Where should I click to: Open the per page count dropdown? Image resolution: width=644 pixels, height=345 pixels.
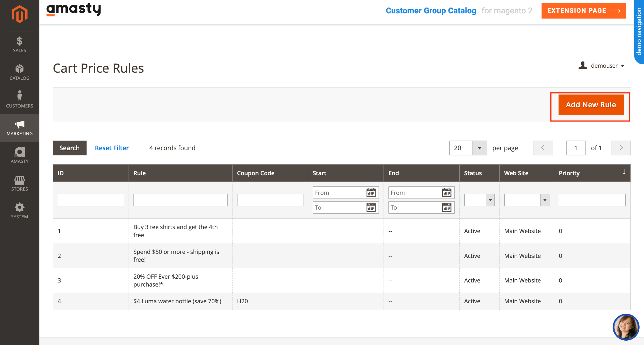[x=480, y=148]
